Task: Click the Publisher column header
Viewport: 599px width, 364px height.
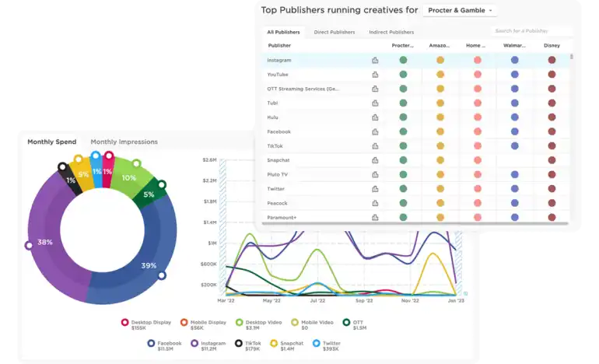Action: (x=279, y=45)
